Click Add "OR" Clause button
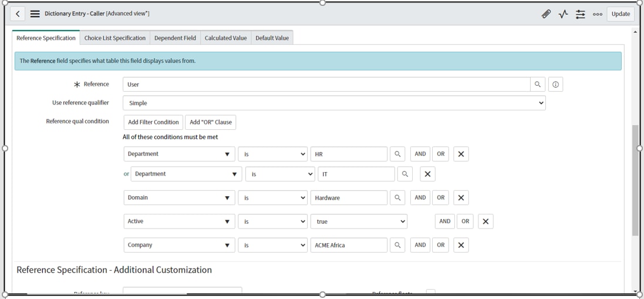This screenshot has width=644, height=299. [x=211, y=122]
